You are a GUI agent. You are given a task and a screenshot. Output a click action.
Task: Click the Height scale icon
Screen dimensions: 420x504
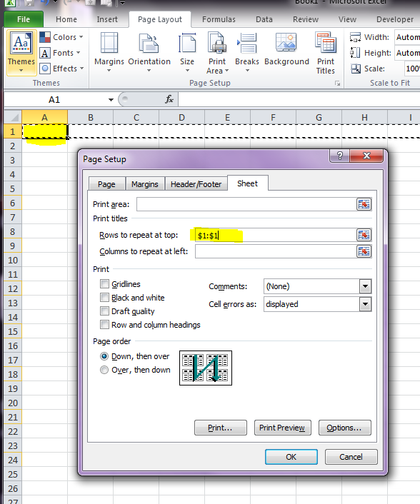click(355, 53)
